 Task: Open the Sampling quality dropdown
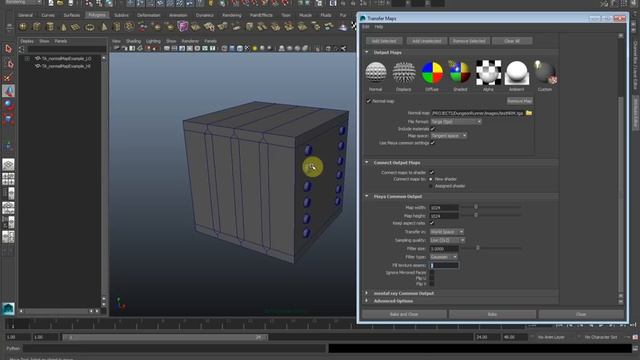click(x=447, y=240)
